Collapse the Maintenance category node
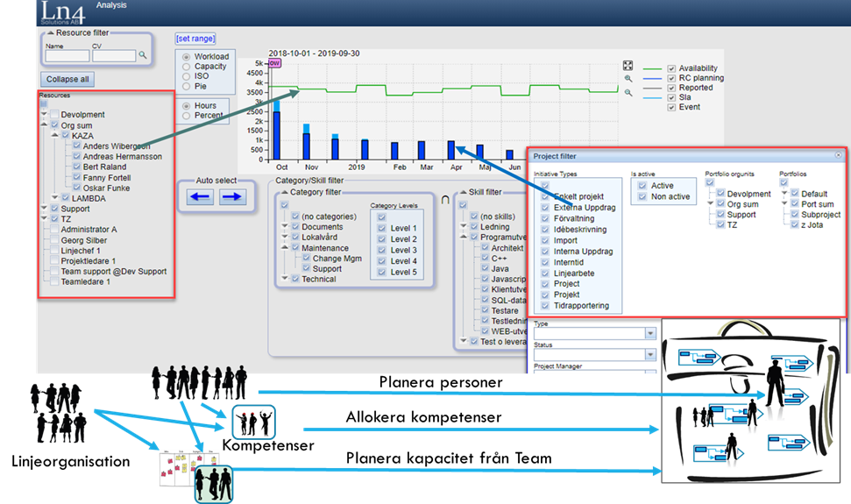The image size is (851, 504). [x=284, y=247]
